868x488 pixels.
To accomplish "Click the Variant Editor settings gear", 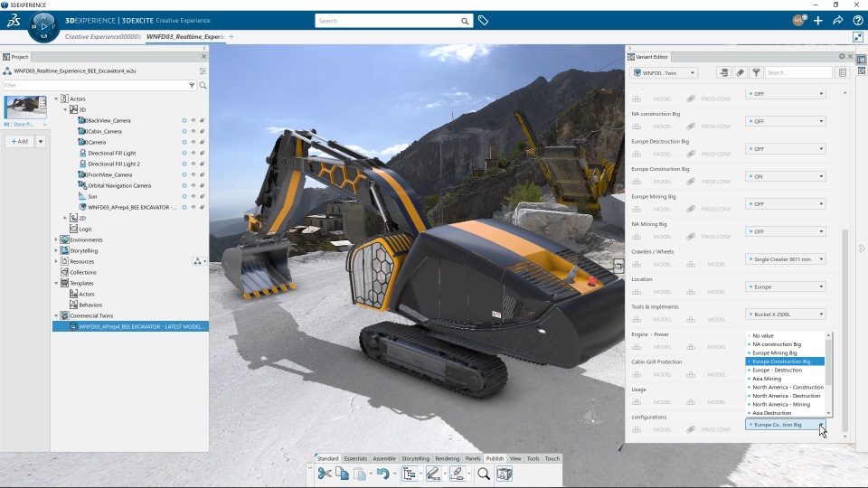I will [842, 56].
